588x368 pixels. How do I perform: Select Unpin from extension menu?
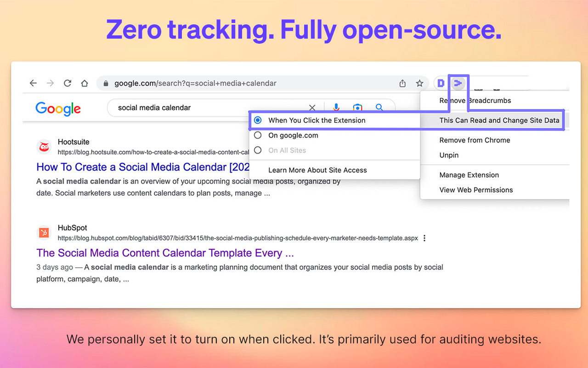(495, 155)
